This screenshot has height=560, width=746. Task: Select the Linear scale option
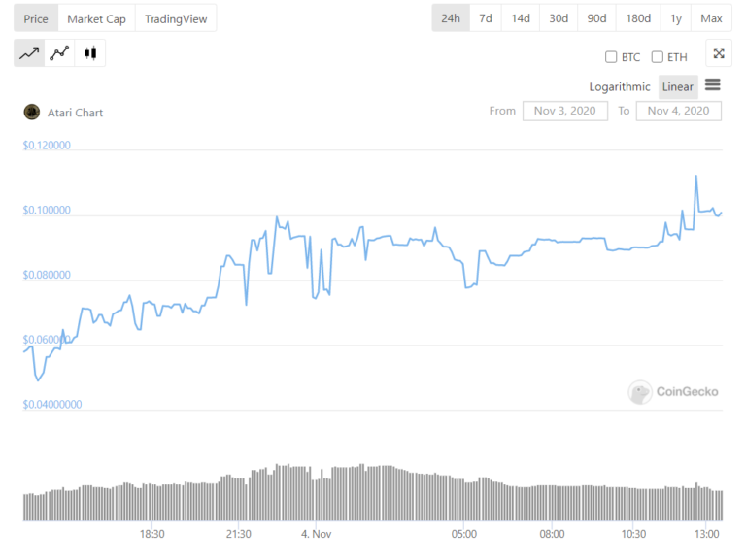[x=677, y=86]
